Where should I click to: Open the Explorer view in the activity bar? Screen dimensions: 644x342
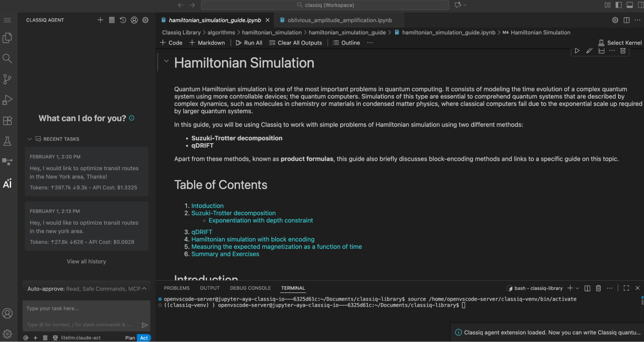(7, 38)
